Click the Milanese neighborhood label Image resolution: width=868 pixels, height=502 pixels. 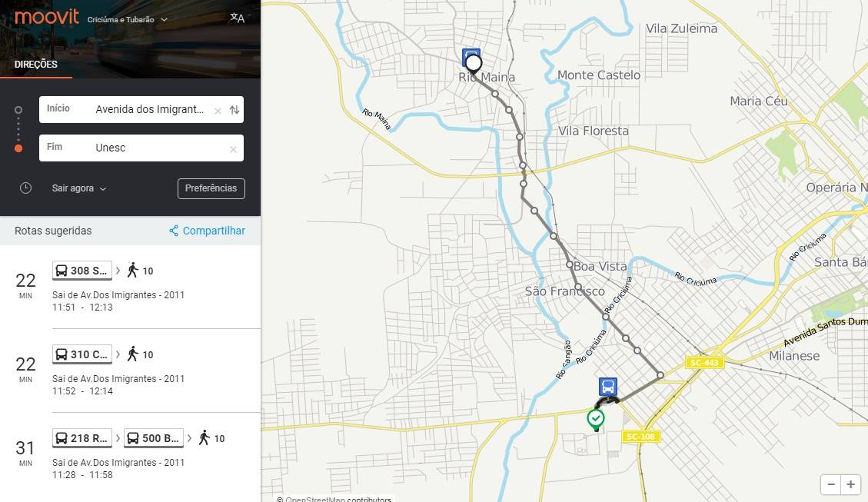[x=794, y=356]
